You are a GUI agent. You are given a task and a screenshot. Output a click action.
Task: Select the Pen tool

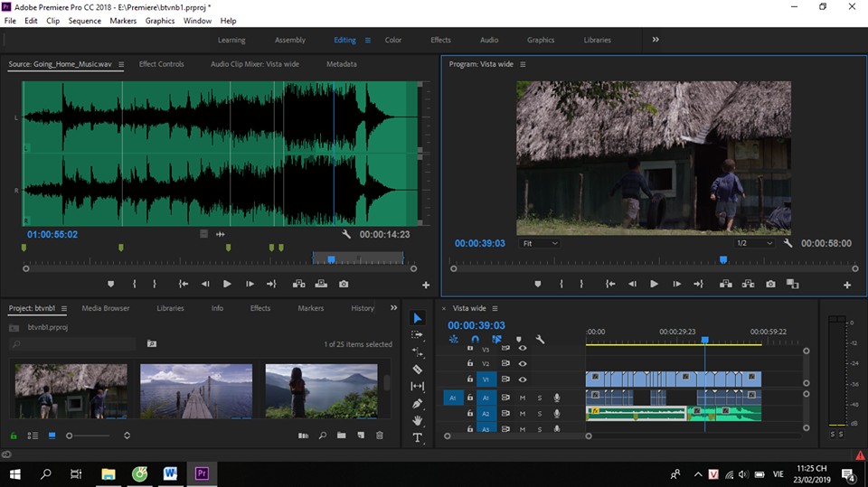click(418, 404)
